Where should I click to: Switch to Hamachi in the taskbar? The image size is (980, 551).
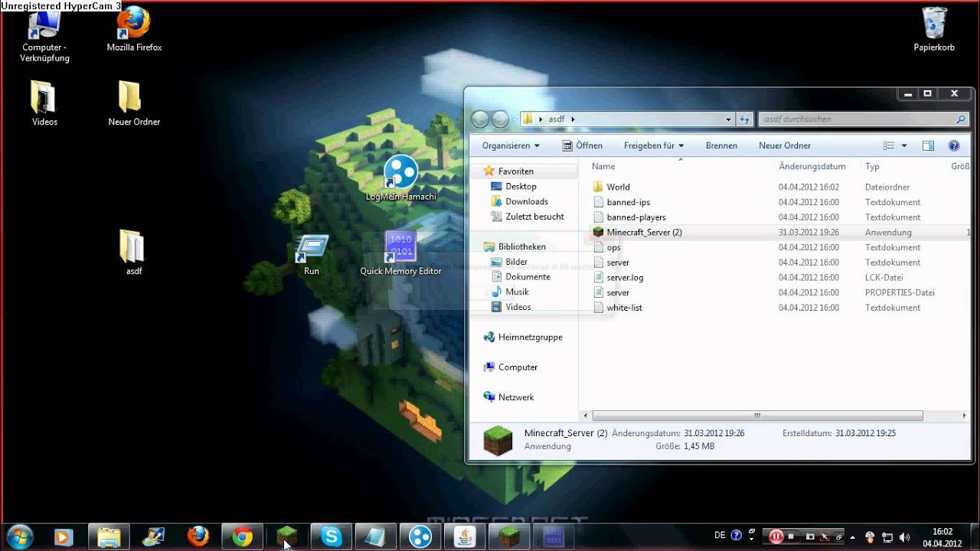pos(420,536)
